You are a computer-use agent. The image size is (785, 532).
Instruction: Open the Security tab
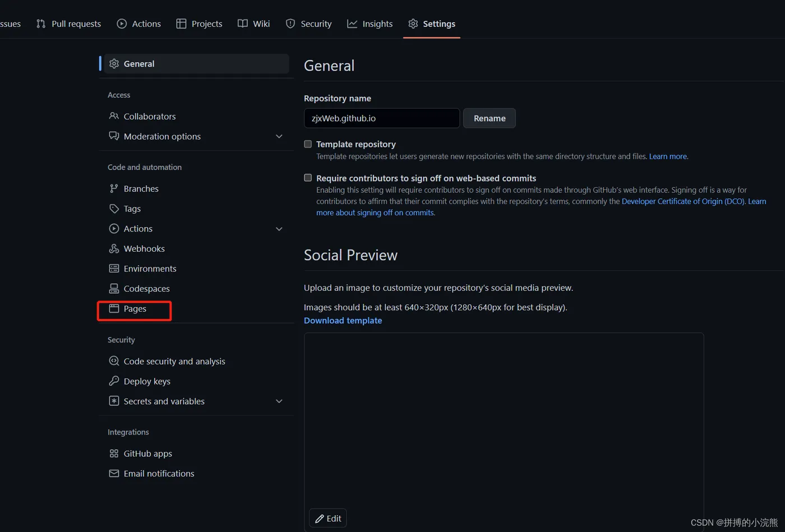[x=309, y=24]
